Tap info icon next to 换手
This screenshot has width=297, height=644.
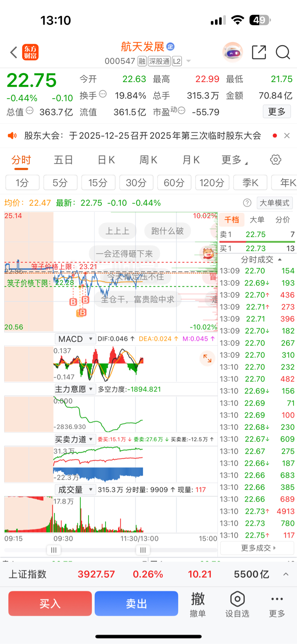pyautogui.click(x=103, y=94)
